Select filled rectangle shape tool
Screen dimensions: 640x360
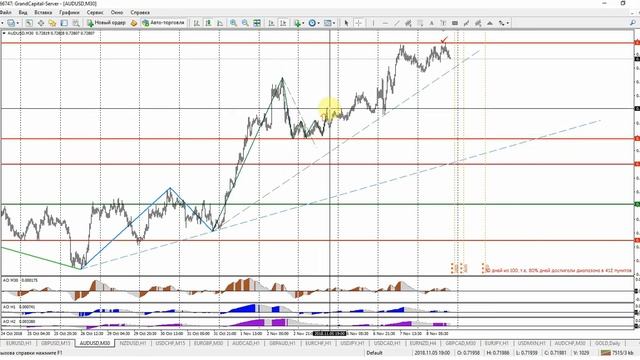(455, 23)
